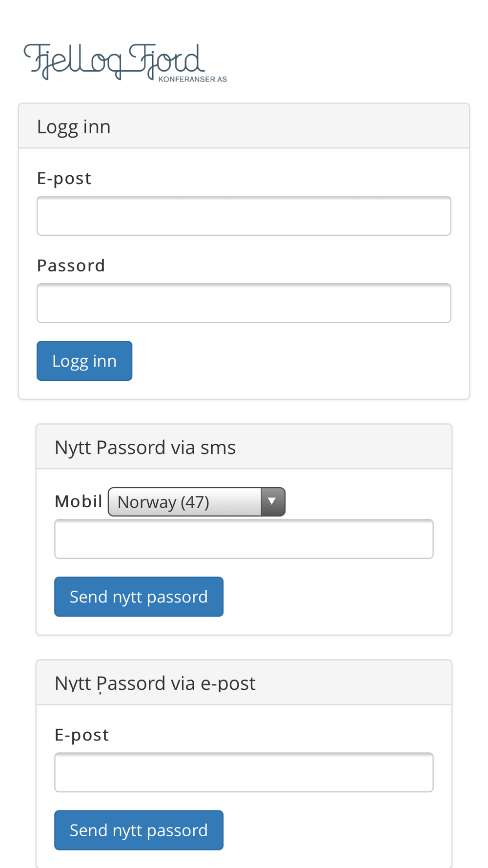The image size is (488, 868).
Task: Focus the password-reset E-post input field
Action: pyautogui.click(x=244, y=772)
